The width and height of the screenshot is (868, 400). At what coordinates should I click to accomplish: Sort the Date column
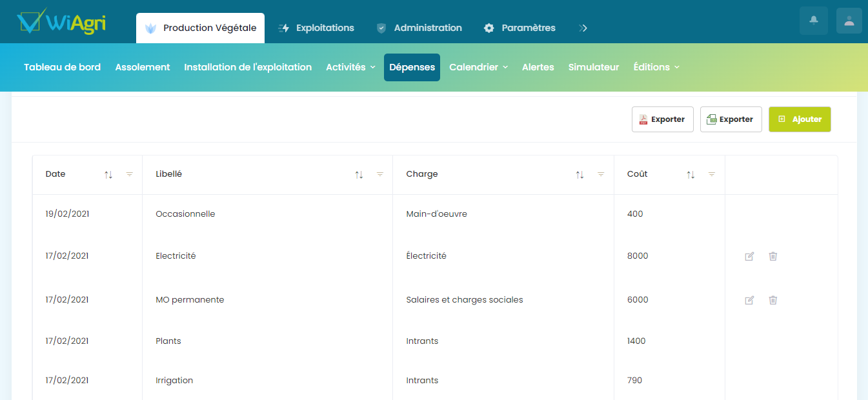coord(108,175)
